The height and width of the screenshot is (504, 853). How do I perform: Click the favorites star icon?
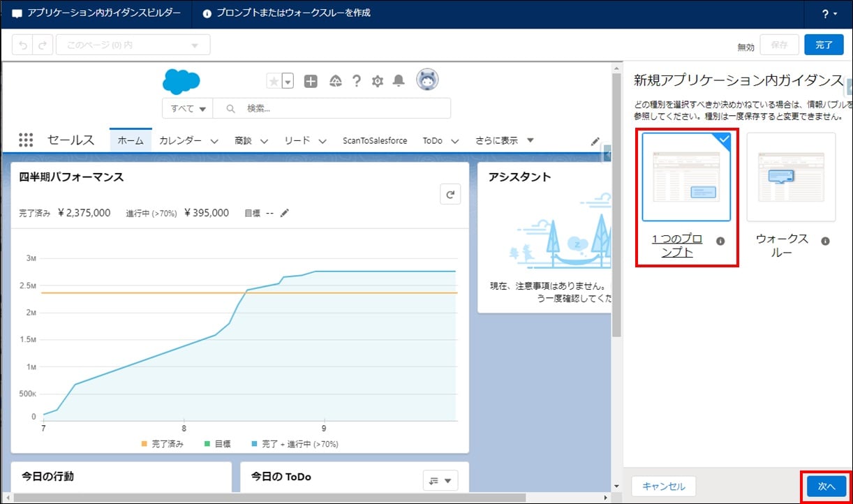click(274, 81)
